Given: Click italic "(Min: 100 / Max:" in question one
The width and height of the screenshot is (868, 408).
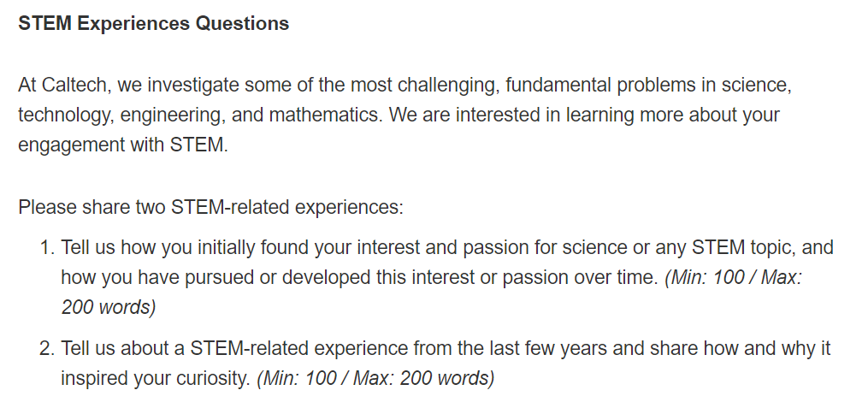Looking at the screenshot, I should click(733, 278).
